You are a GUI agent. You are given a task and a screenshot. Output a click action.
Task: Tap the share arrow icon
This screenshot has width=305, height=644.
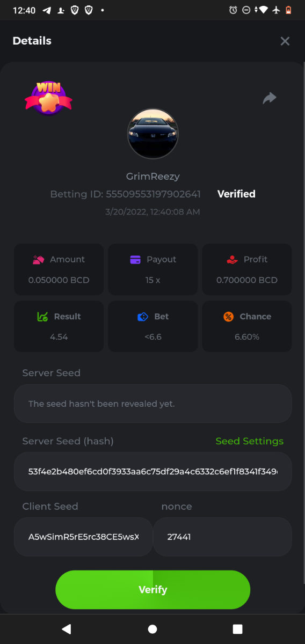(x=270, y=98)
